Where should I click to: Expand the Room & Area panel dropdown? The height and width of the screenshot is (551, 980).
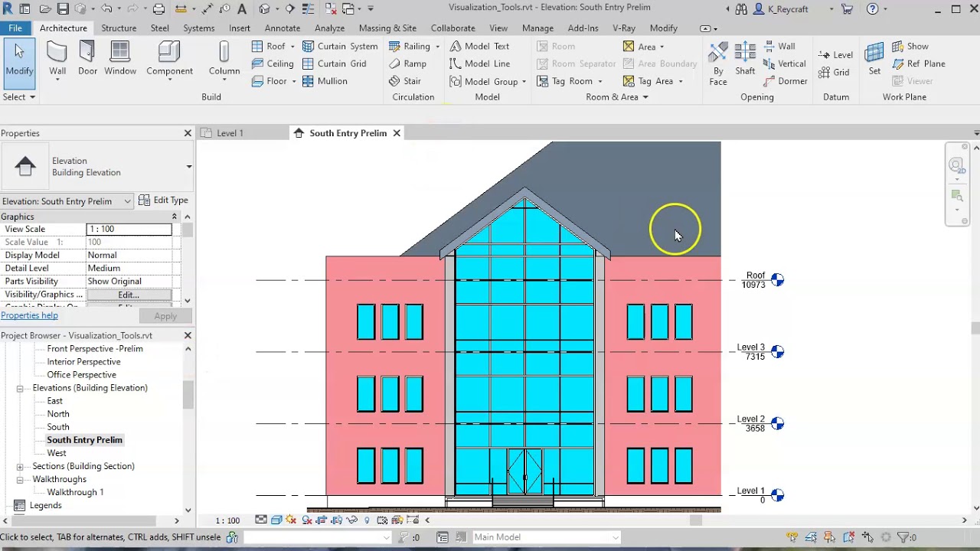645,97
